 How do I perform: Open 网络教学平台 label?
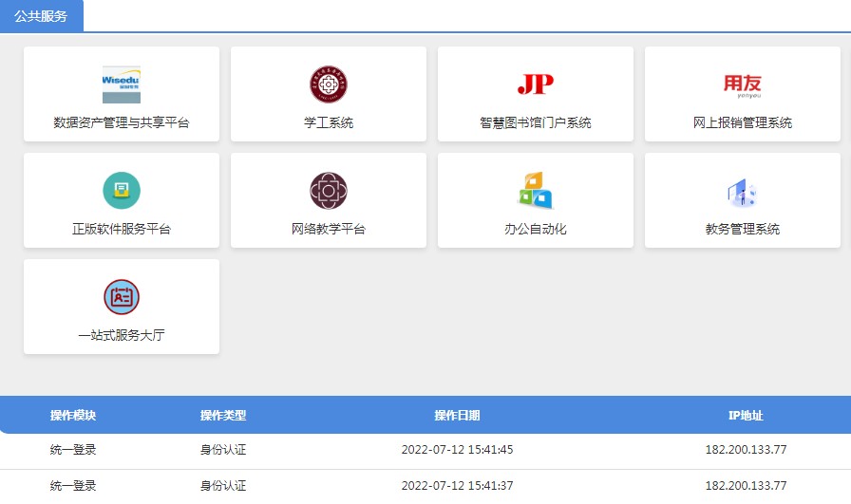329,229
